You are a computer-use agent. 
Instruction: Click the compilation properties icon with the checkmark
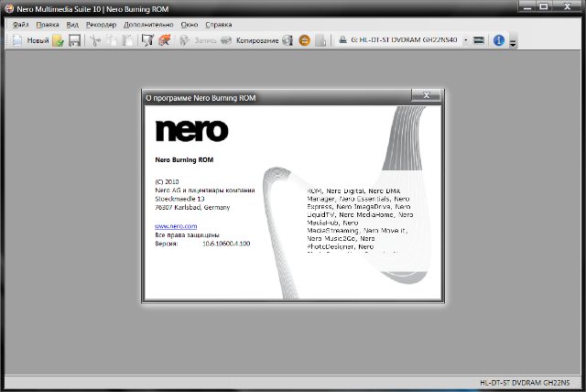[147, 40]
